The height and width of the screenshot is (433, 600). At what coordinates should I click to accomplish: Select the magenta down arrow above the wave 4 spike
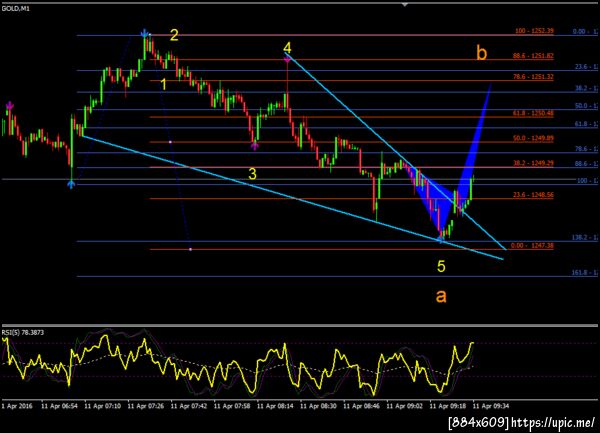pos(287,58)
